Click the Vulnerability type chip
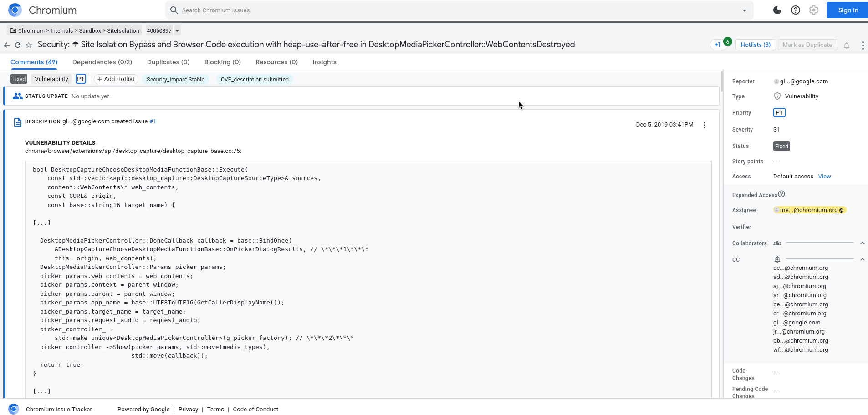Viewport: 868px width, 415px height. click(x=51, y=79)
